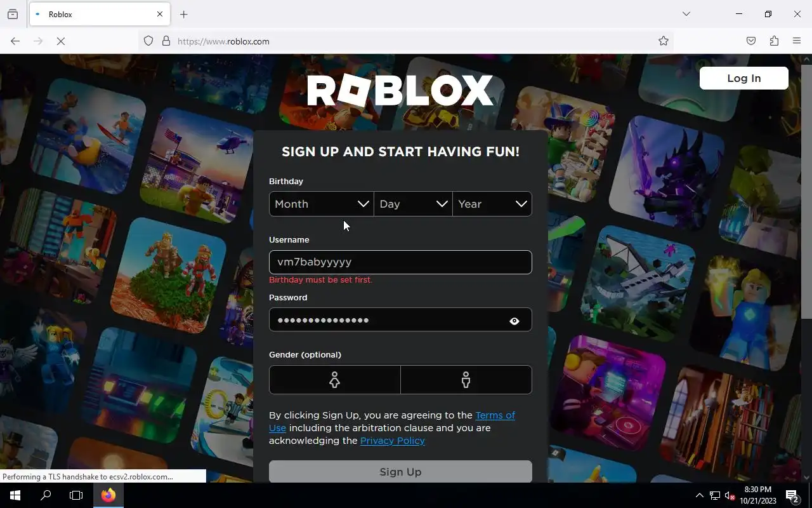Viewport: 812px width, 508px height.
Task: Open Task View on the taskbar
Action: [x=76, y=495]
